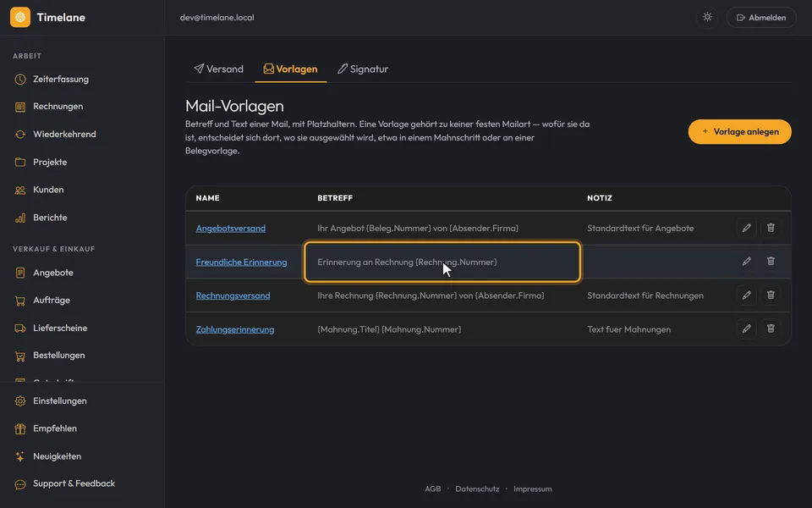Viewport: 812px width, 508px height.
Task: Edit the Angebotsversand template with pencil icon
Action: point(746,228)
